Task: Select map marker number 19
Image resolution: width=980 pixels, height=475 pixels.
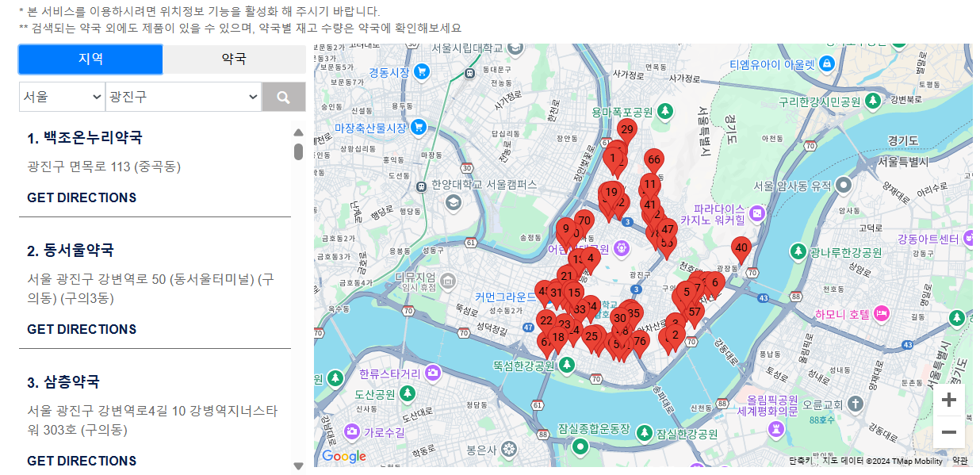Action: pyautogui.click(x=611, y=194)
